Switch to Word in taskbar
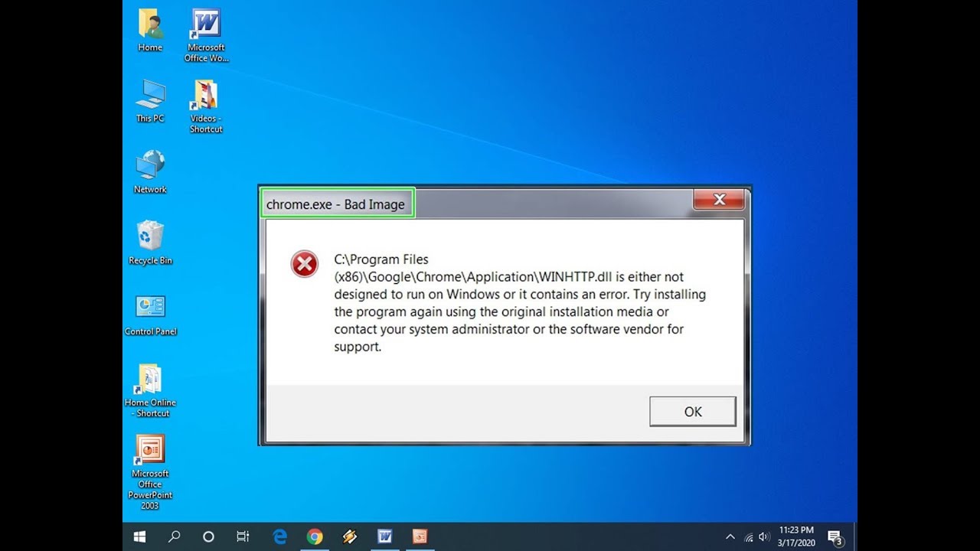This screenshot has width=980, height=551. point(384,536)
